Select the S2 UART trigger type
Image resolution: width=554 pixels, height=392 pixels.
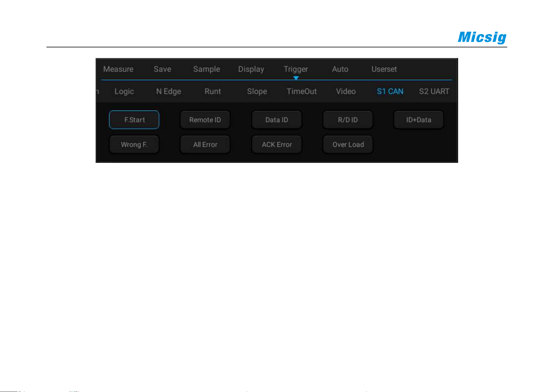pyautogui.click(x=434, y=91)
